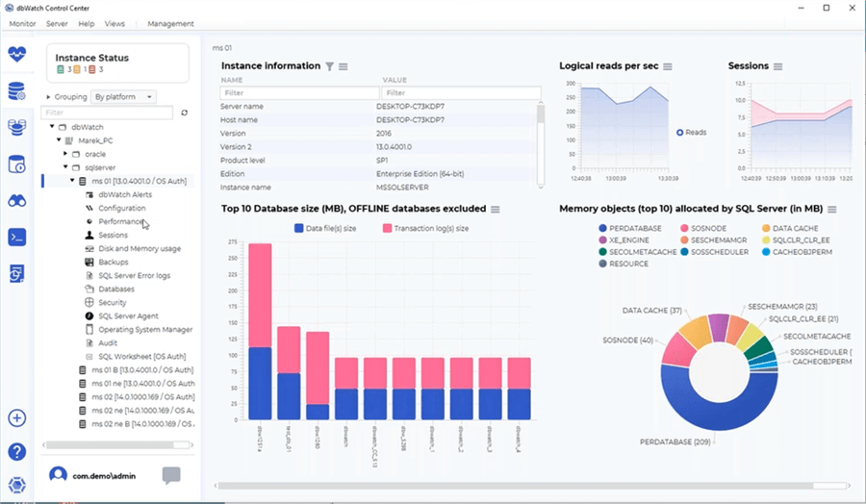Open Security node in tree
The image size is (866, 504).
[x=113, y=303]
